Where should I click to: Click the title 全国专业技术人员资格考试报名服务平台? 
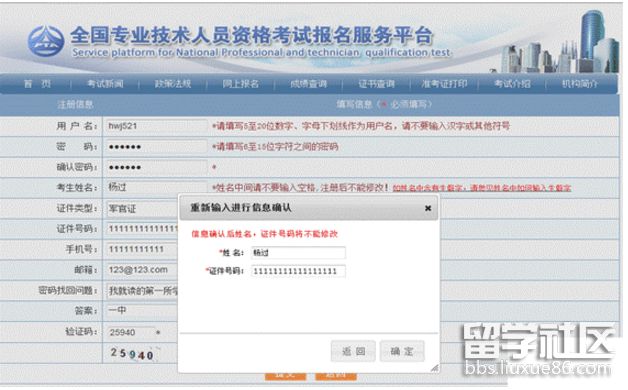click(252, 35)
